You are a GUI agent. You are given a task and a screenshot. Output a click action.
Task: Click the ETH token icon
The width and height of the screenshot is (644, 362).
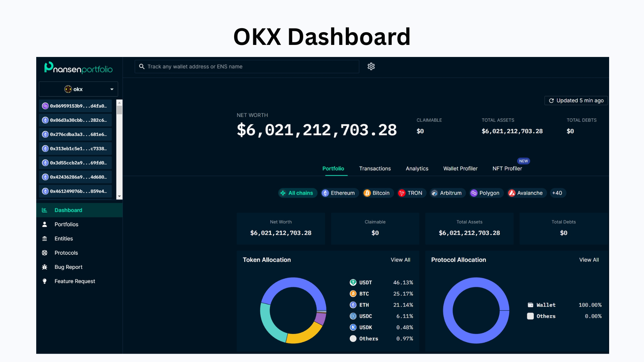click(x=353, y=305)
